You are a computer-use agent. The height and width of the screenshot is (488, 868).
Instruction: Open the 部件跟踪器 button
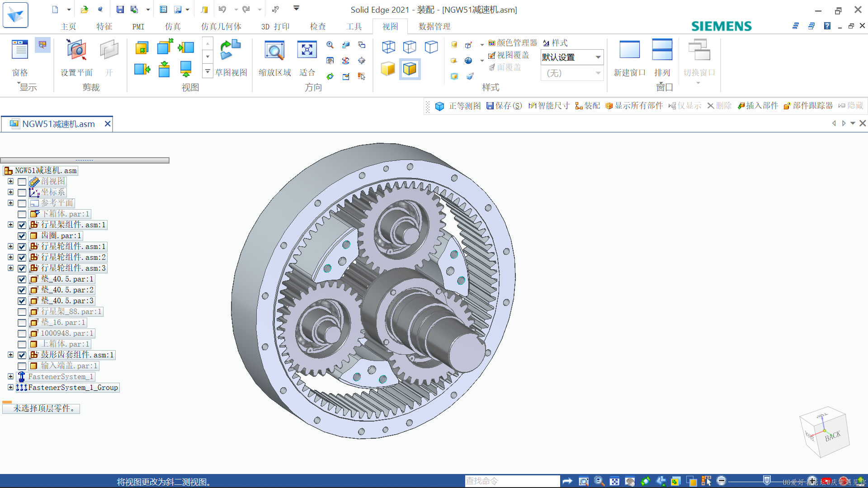tap(808, 106)
